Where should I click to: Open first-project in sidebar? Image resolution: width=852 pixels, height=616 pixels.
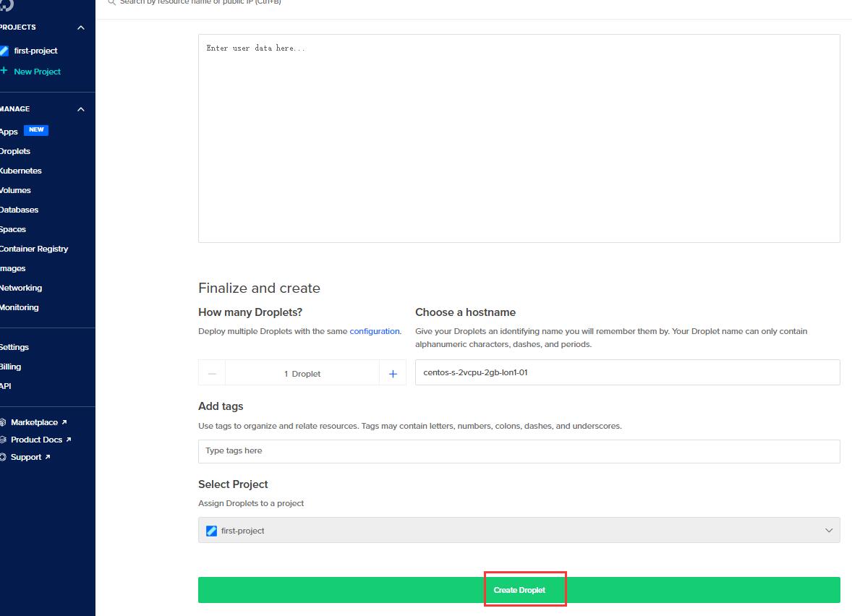tap(36, 51)
